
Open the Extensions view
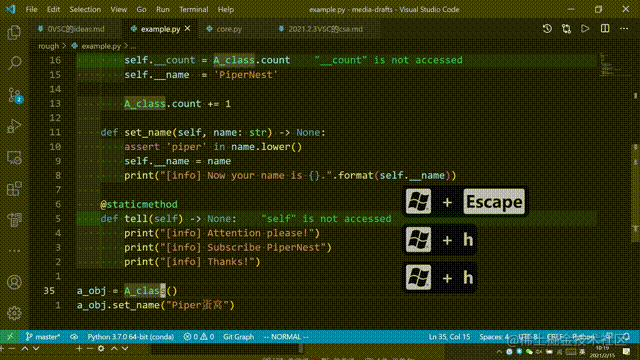coord(14,189)
